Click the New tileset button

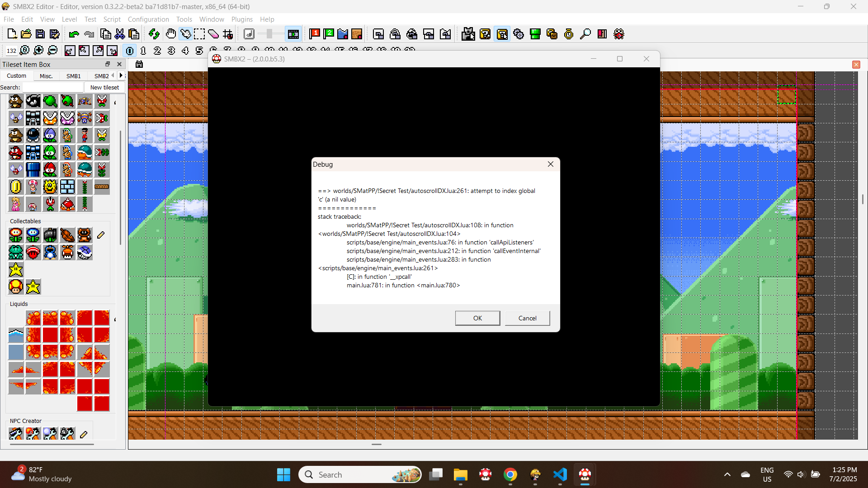[104, 87]
